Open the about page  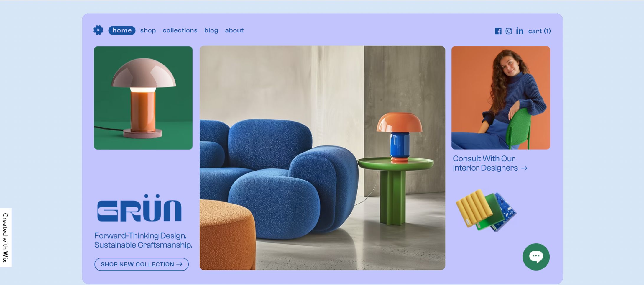coord(234,30)
